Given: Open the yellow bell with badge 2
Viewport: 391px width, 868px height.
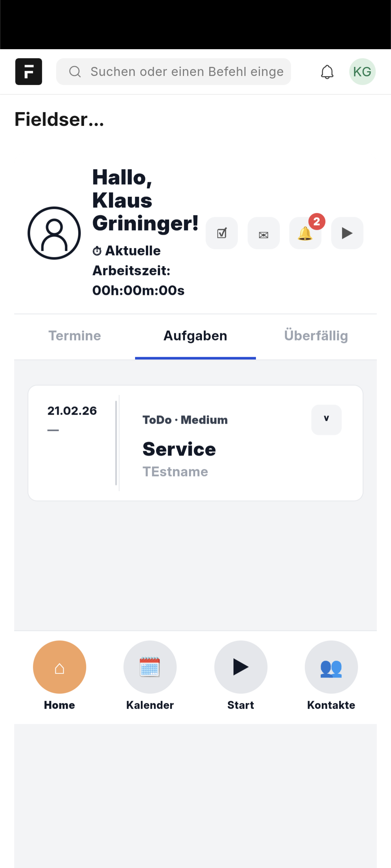Looking at the screenshot, I should pos(305,233).
